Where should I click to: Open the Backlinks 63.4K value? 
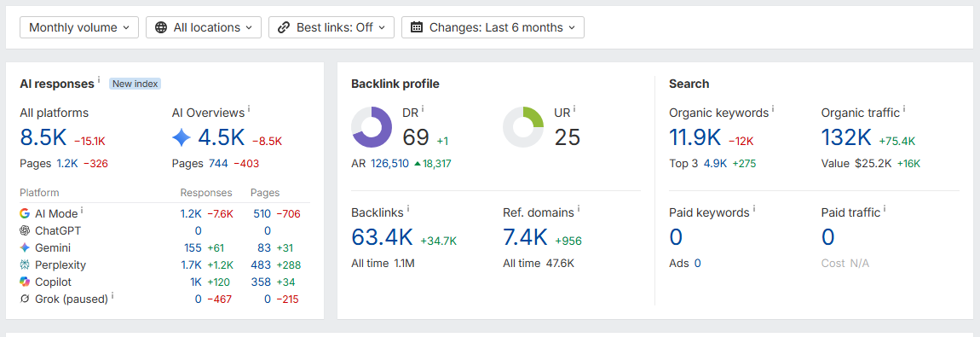[x=383, y=237]
